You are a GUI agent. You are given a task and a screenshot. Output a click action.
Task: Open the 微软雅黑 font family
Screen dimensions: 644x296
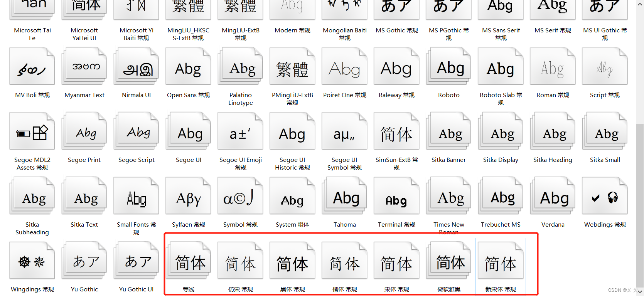(448, 260)
